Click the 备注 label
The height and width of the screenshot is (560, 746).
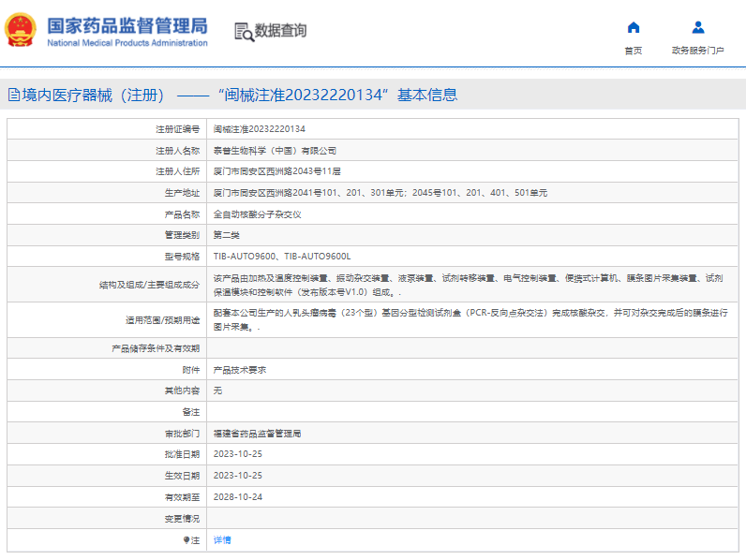tap(191, 412)
